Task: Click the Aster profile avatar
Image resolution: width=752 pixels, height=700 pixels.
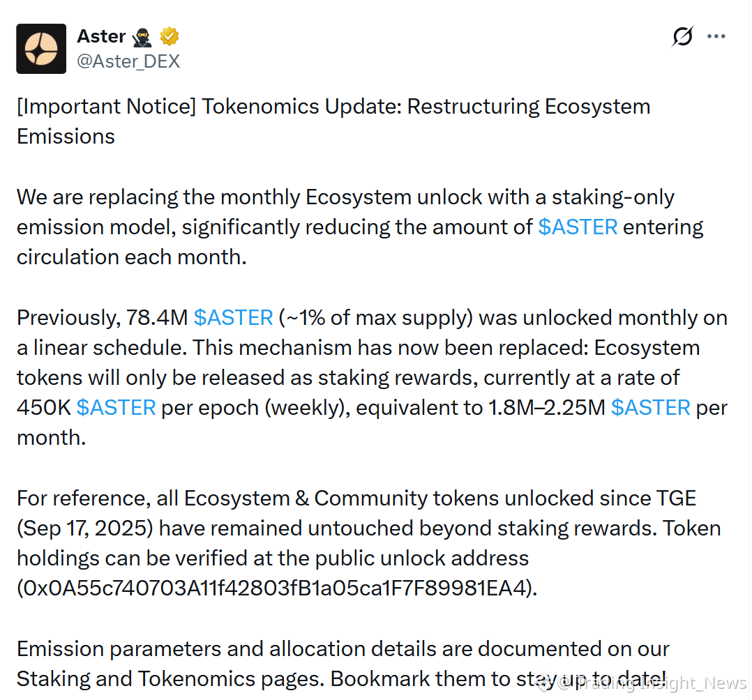Action: pos(41,49)
